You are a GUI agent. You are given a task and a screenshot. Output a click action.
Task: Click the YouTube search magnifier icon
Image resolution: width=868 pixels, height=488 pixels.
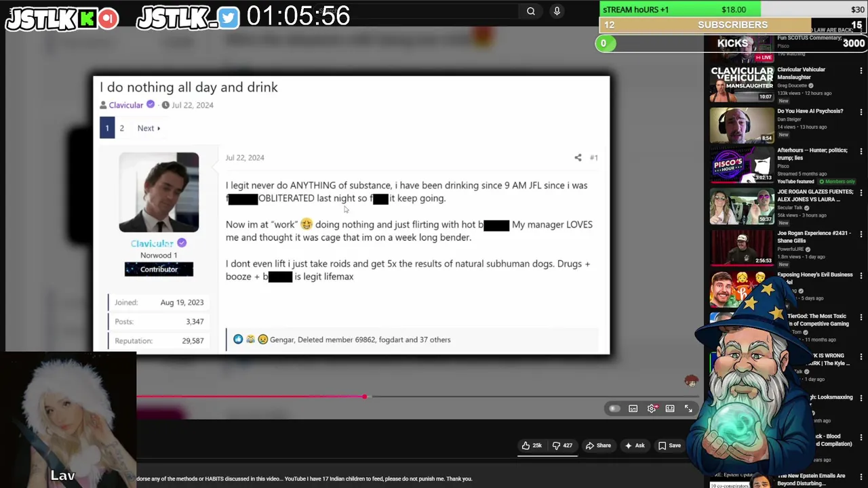point(531,11)
